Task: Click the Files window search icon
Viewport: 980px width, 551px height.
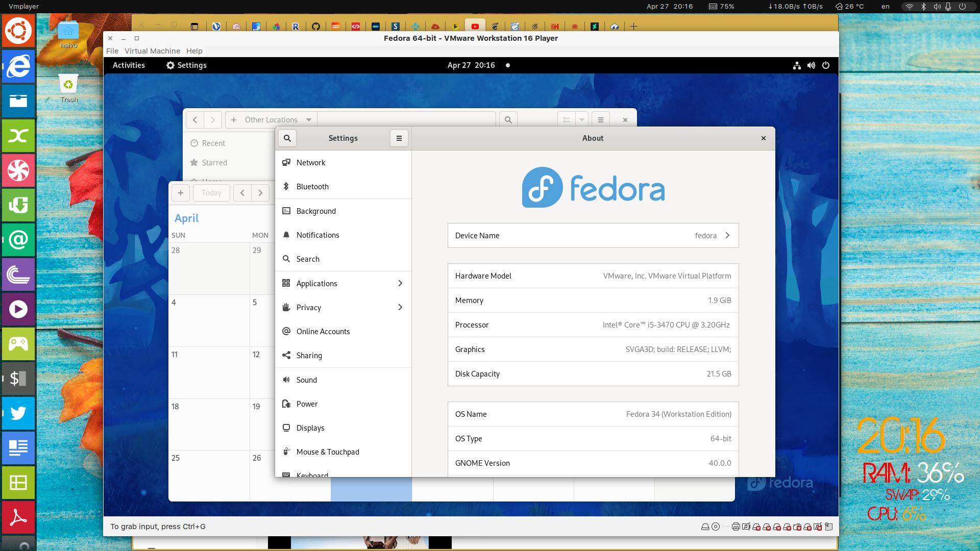Action: [x=508, y=120]
